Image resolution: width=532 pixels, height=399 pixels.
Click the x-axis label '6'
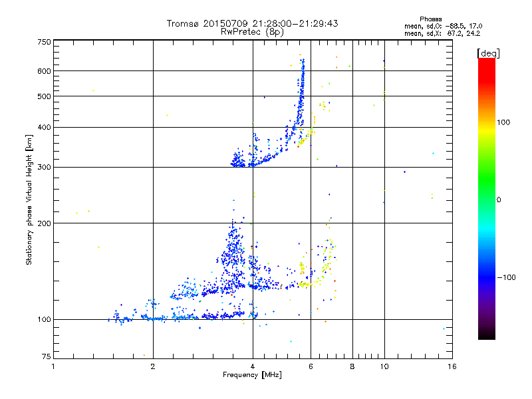(311, 366)
